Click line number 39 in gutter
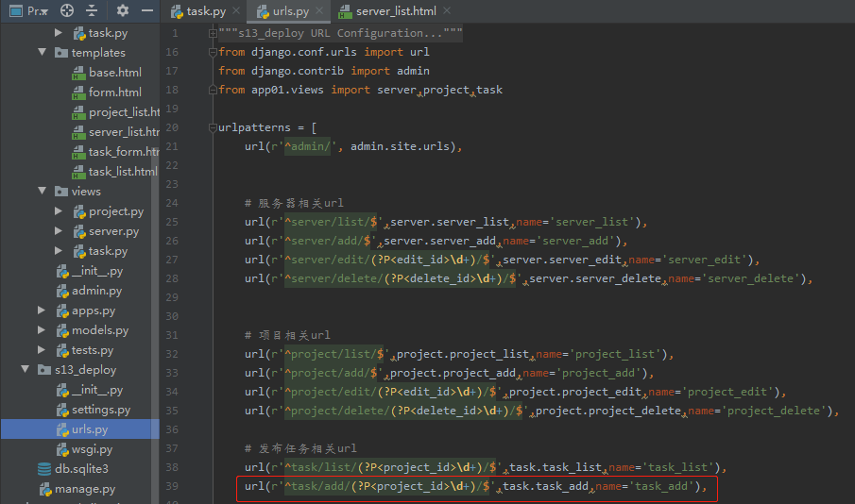This screenshot has height=504, width=855. point(172,486)
